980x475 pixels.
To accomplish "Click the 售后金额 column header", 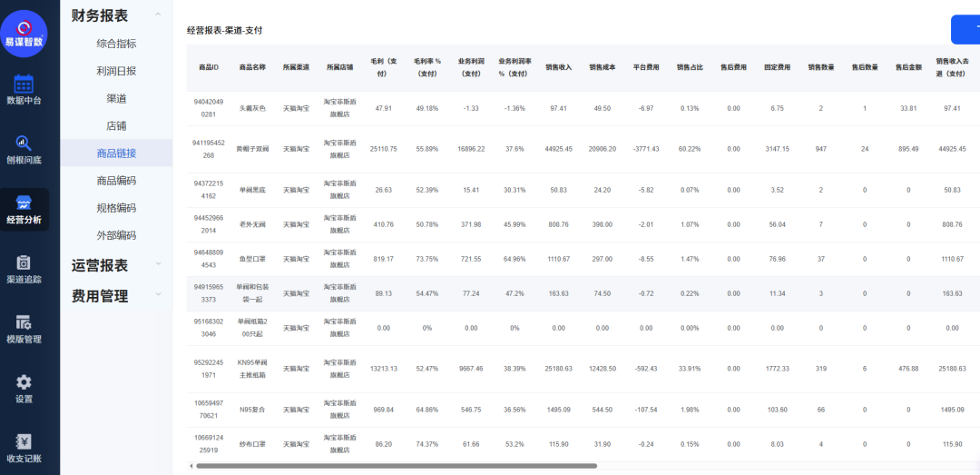I will click(908, 67).
